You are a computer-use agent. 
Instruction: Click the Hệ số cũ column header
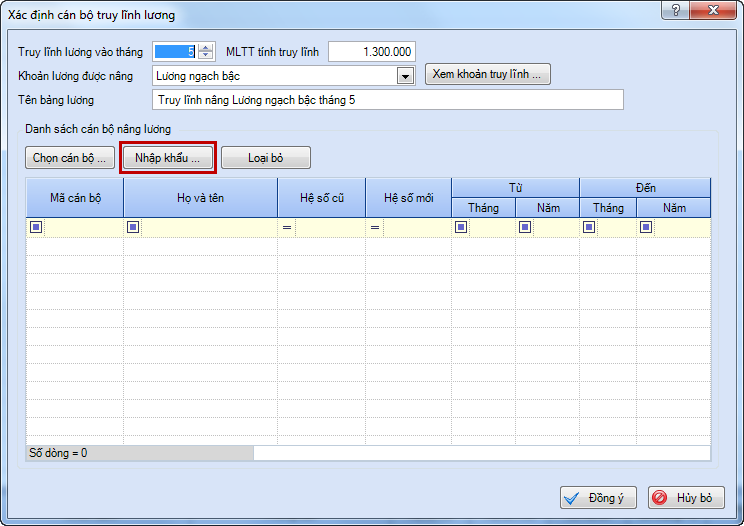click(x=321, y=198)
